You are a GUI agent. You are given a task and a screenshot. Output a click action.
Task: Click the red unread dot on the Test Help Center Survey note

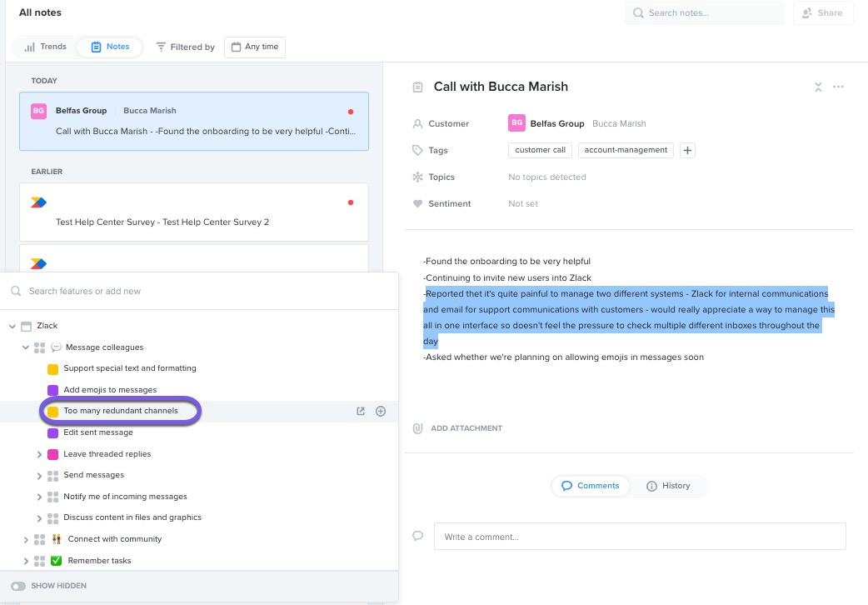[x=351, y=202]
